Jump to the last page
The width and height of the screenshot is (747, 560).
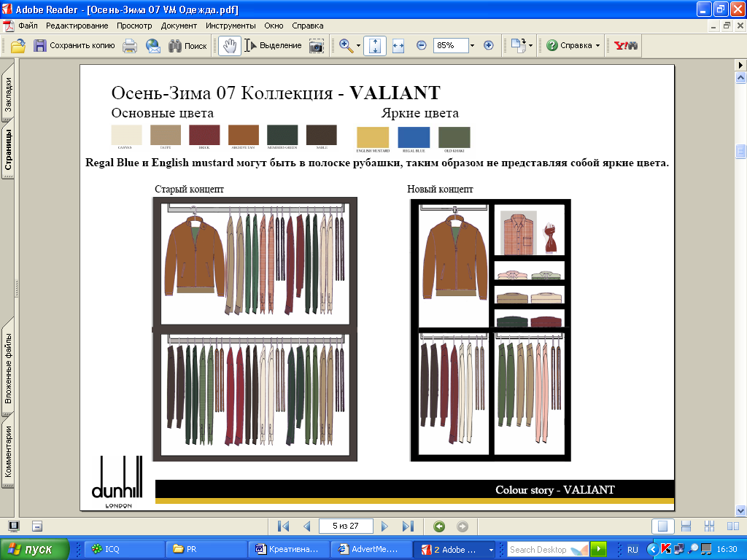point(408,526)
